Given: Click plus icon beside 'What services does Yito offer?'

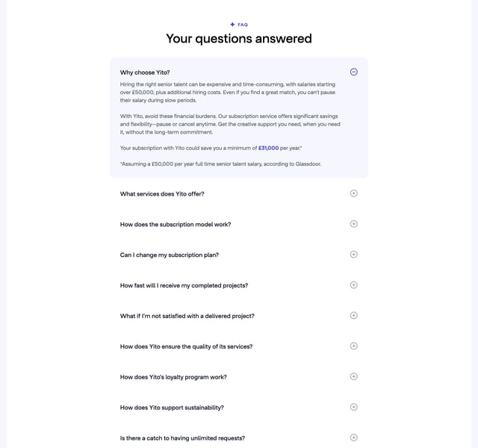Looking at the screenshot, I should 354,193.
